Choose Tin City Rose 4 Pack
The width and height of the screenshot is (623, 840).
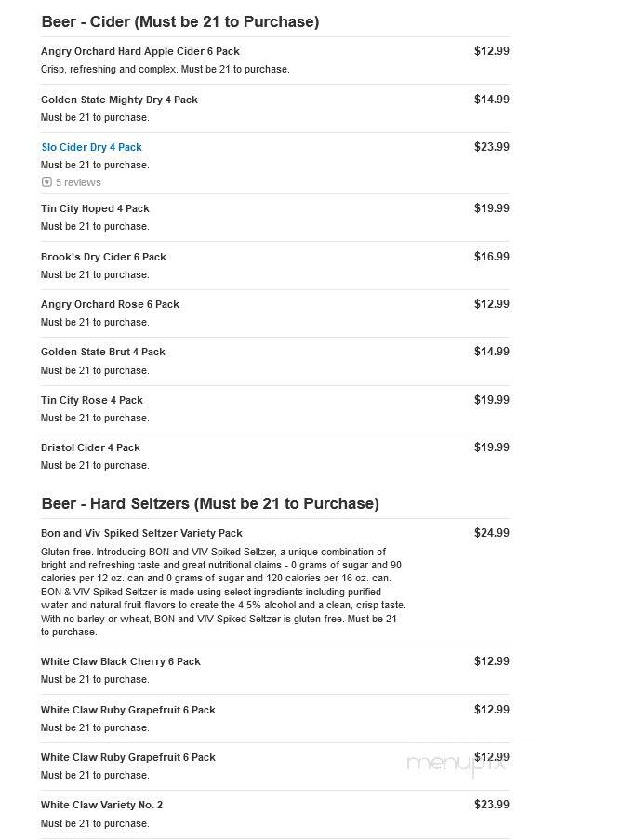tap(92, 400)
